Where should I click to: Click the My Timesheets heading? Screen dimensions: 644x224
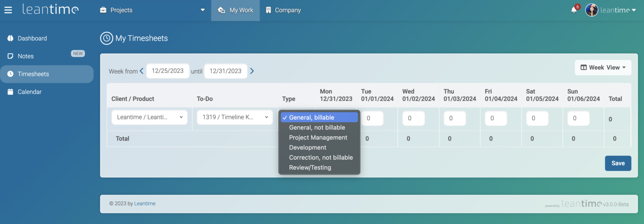tap(142, 38)
